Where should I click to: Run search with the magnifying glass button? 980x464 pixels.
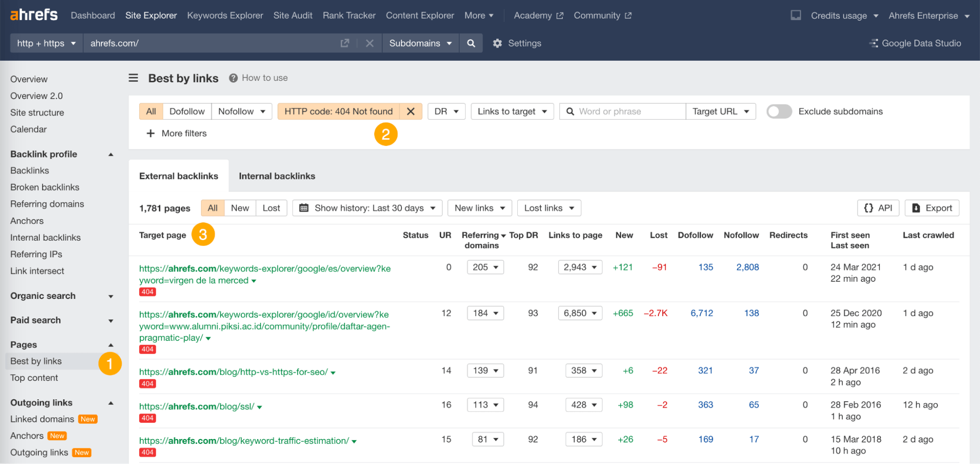471,43
